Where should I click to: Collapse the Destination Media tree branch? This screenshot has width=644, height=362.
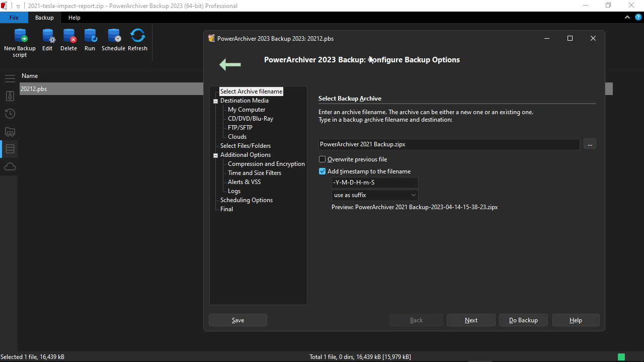pos(215,101)
